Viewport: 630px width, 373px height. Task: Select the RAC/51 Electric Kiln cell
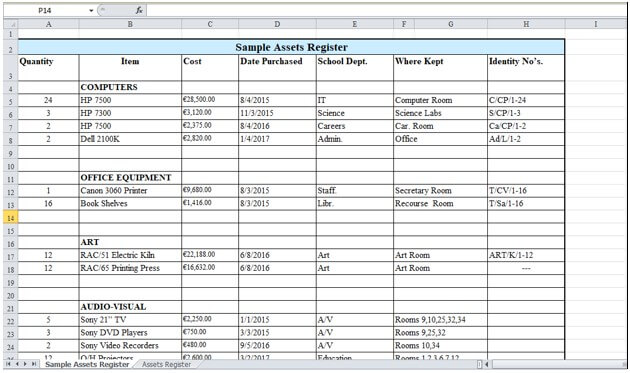tap(130, 255)
